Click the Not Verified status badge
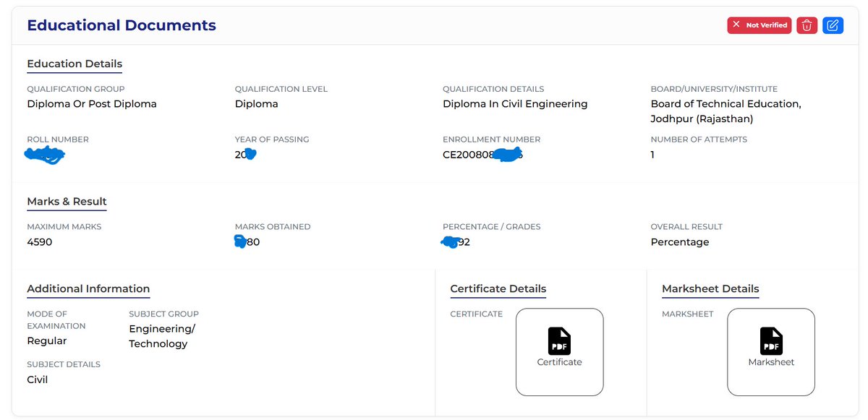This screenshot has height=420, width=868. (759, 25)
